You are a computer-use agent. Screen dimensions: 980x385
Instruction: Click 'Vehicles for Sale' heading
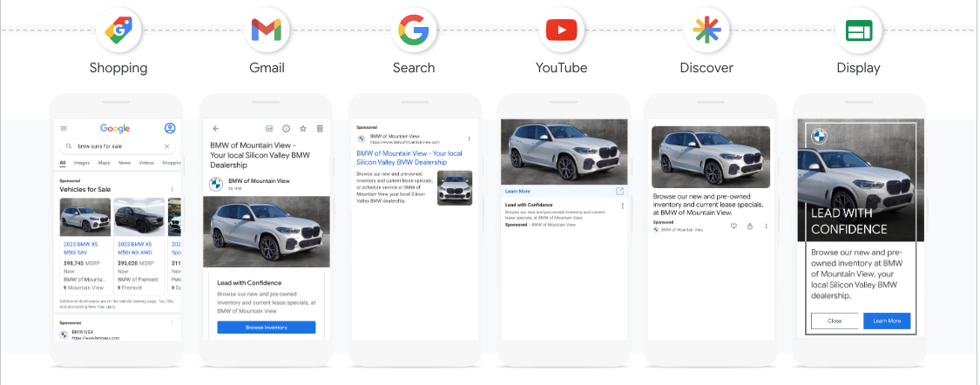click(85, 189)
